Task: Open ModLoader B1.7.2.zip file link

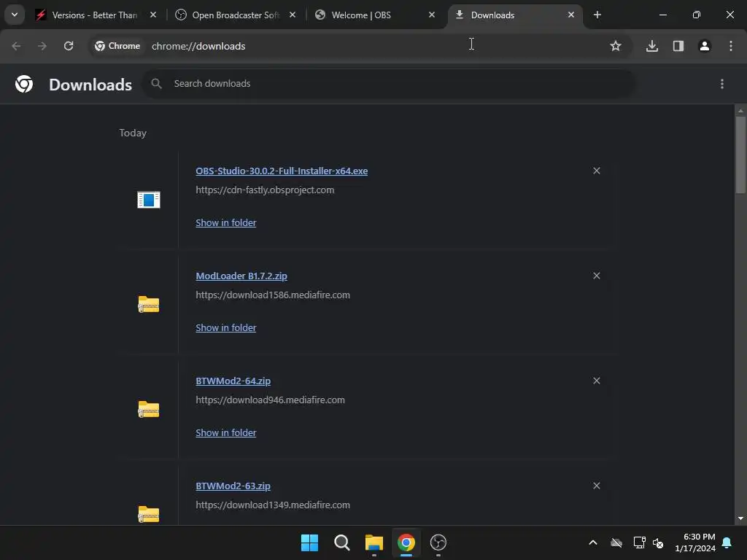Action: [x=241, y=276]
